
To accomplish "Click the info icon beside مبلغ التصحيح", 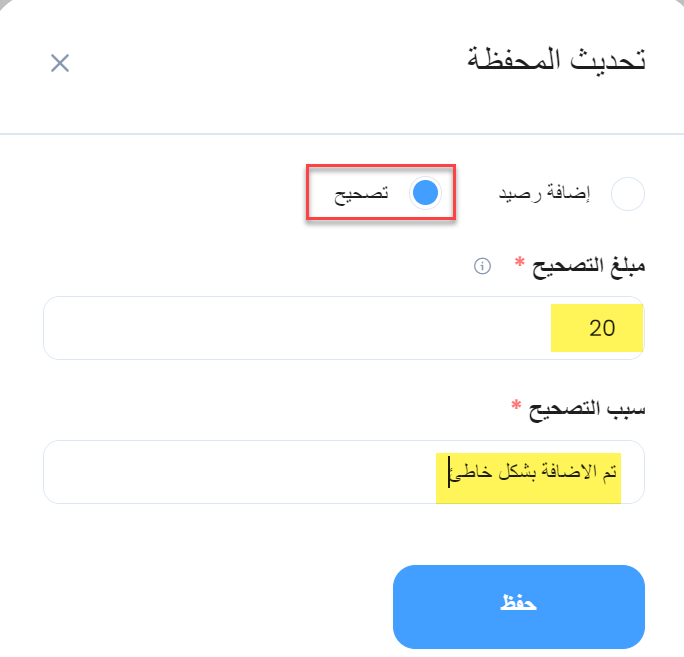I will [482, 266].
